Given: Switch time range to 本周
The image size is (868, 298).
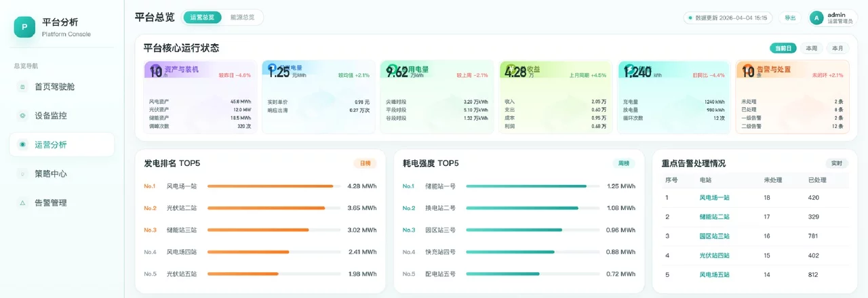Looking at the screenshot, I should click(x=812, y=48).
